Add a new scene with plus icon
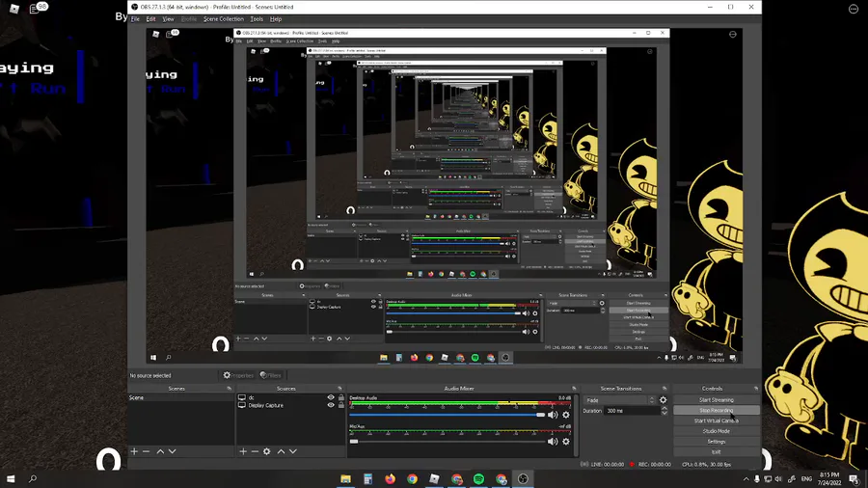The height and width of the screenshot is (488, 868). pos(134,451)
